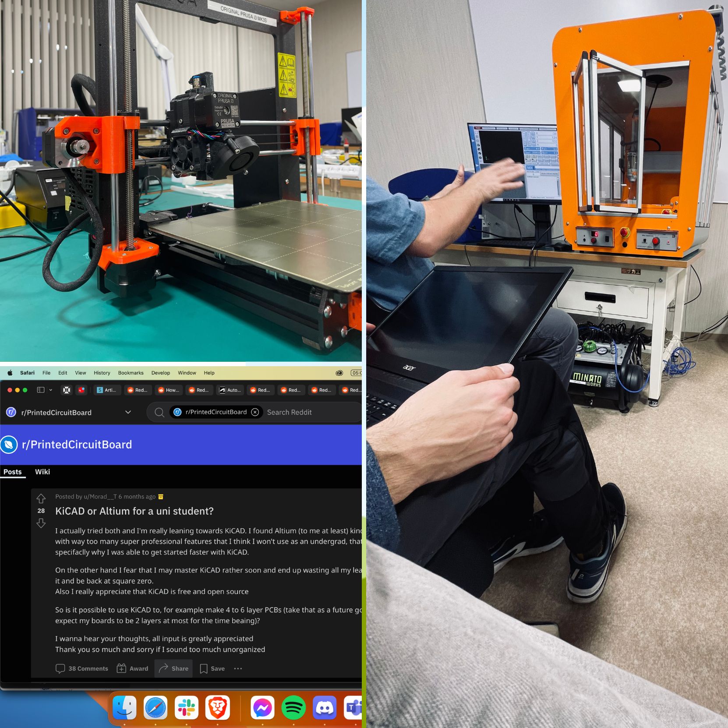Open Microsoft Teams from the Dock

(x=353, y=707)
